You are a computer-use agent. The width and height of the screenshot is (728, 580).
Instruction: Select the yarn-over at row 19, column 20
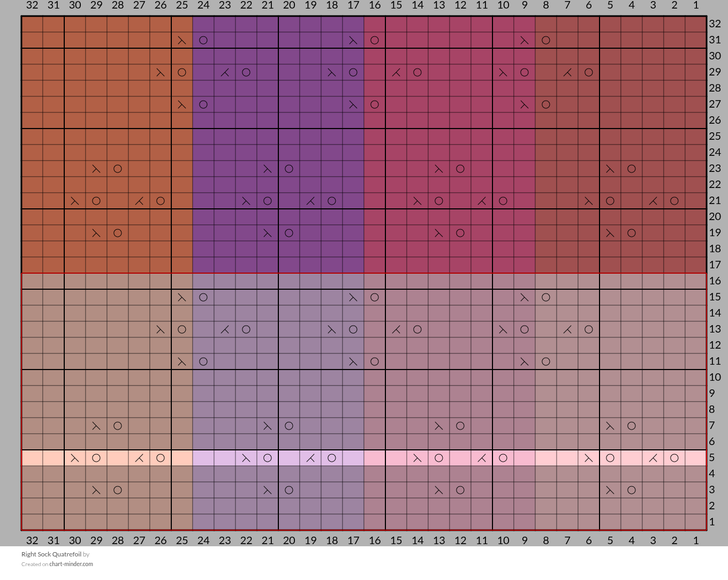tap(289, 233)
